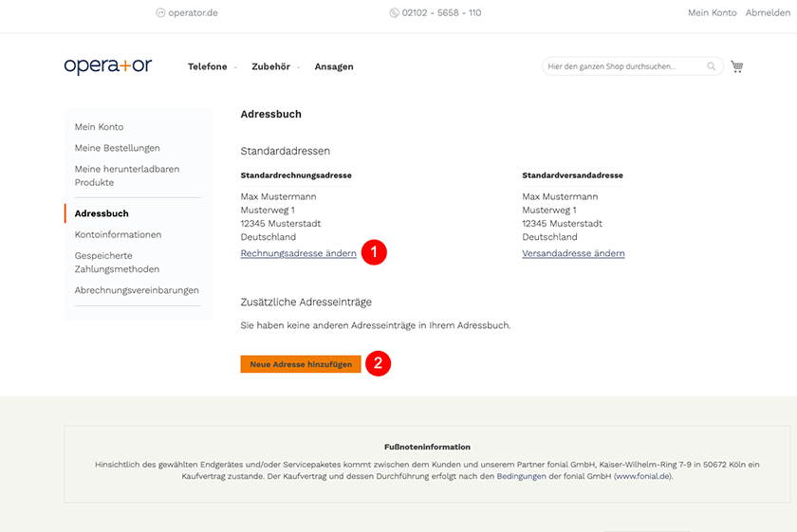
Task: Click Abmelden to log out
Action: [768, 12]
